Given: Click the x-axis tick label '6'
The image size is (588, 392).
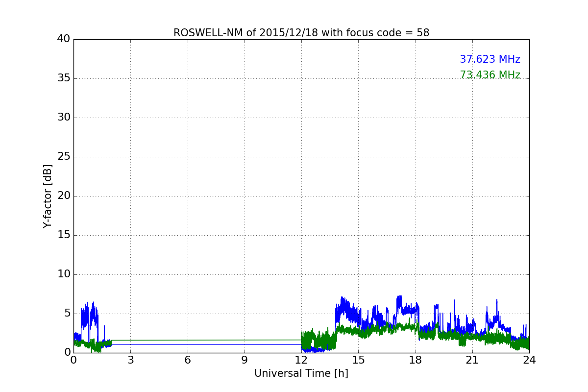Looking at the screenshot, I should 188,360.
